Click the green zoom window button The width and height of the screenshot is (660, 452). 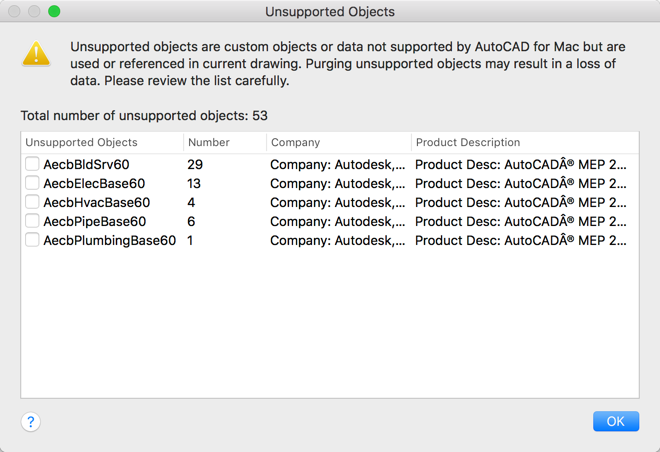[54, 12]
